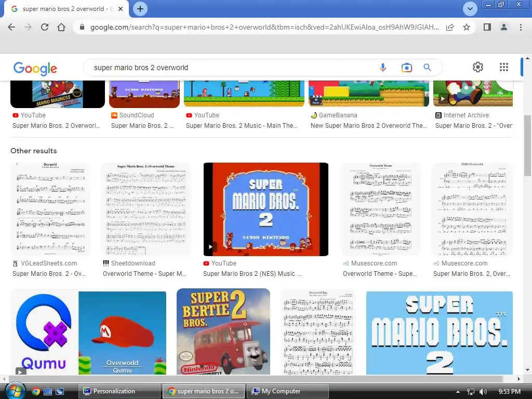Viewport: 532px width, 399px height.
Task: Click the scrollbar down arrow
Action: coord(527,370)
